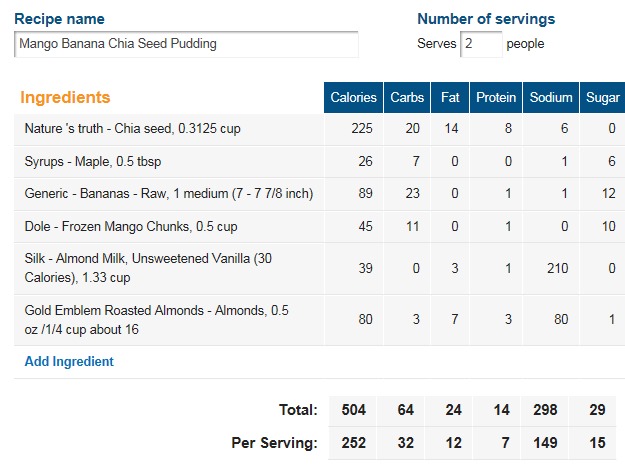Click the Number of servings heading
Screen dimensions: 625x467
click(485, 19)
